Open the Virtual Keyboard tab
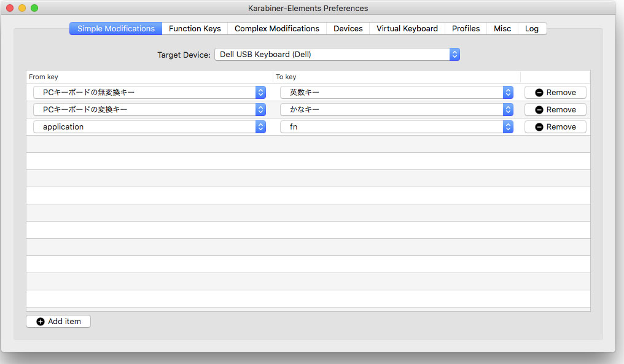The height and width of the screenshot is (364, 624). [407, 29]
